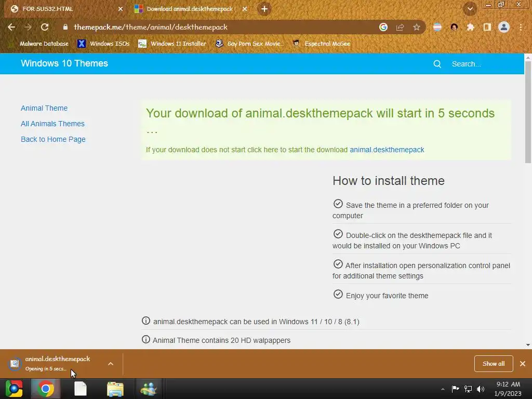Image resolution: width=532 pixels, height=399 pixels.
Task: Click the scrollbar up arrow
Action: pyautogui.click(x=528, y=57)
